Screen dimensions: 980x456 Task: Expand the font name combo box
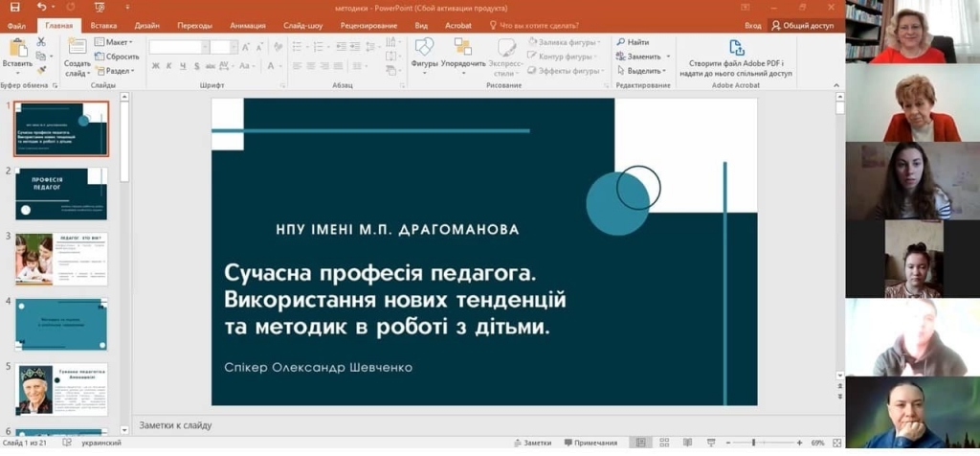(205, 47)
